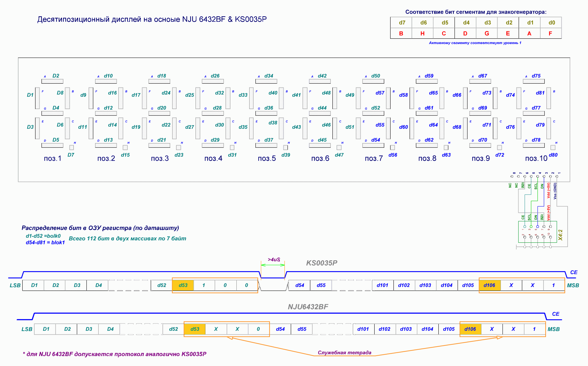Click note 'Активному сегменту соответствует уровень 1'

475,43
